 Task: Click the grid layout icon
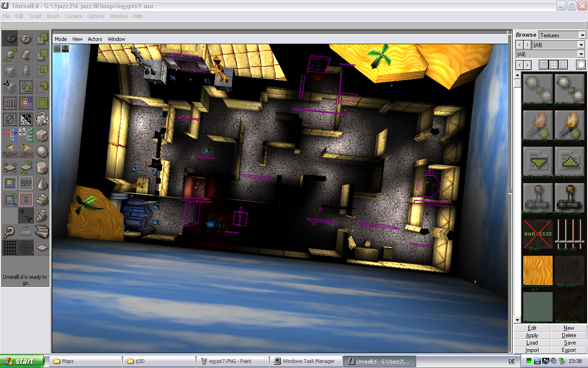pos(10,248)
